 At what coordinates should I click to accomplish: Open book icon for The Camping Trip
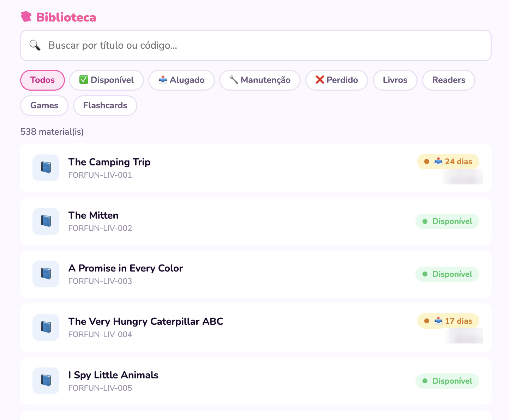pos(46,168)
